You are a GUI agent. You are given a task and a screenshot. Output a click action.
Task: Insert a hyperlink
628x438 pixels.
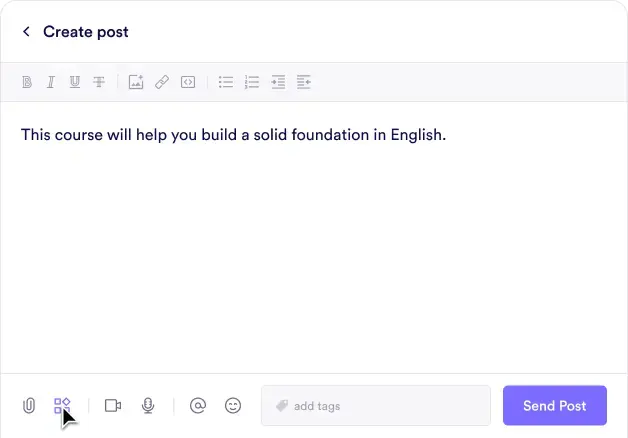pos(161,82)
